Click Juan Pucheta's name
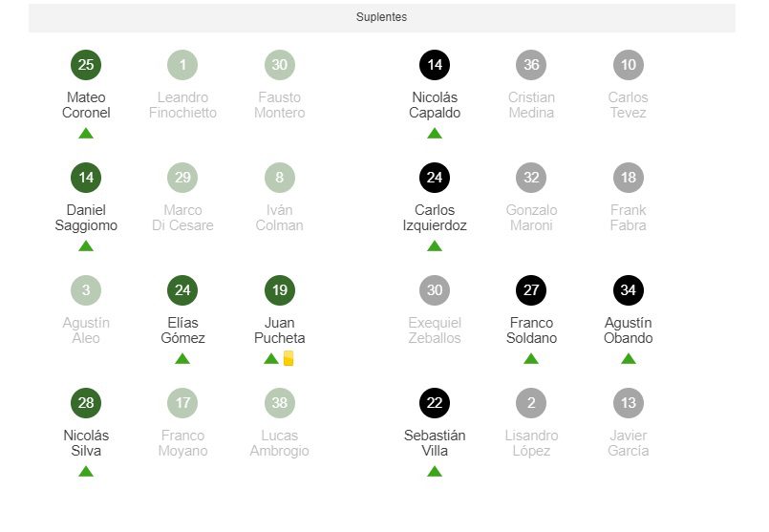769x532 pixels. (x=280, y=330)
